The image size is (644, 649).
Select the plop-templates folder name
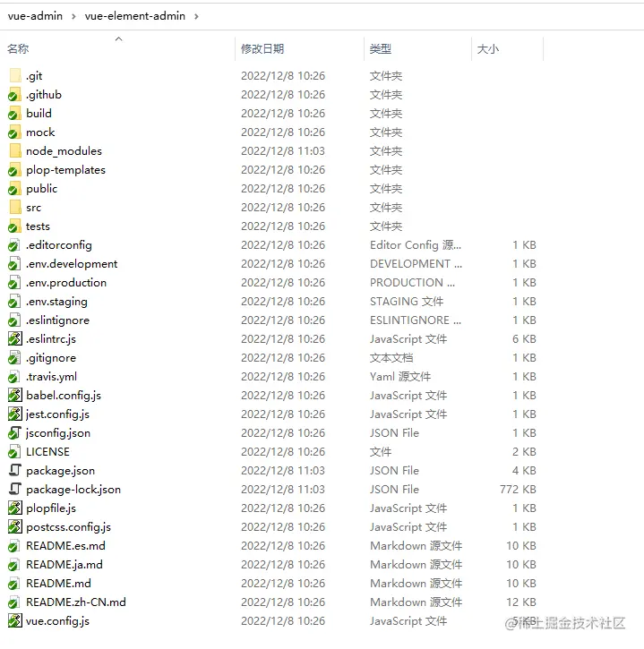tap(66, 170)
